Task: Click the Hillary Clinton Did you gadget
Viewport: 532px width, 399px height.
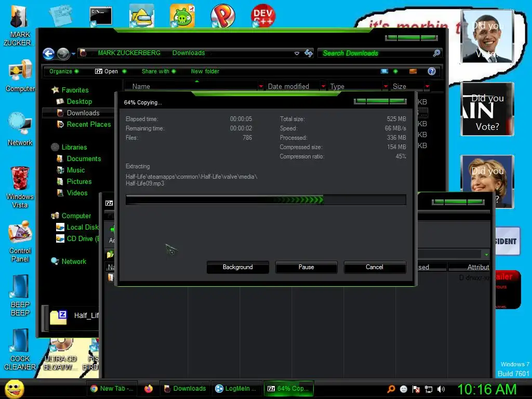Action: pyautogui.click(x=487, y=181)
